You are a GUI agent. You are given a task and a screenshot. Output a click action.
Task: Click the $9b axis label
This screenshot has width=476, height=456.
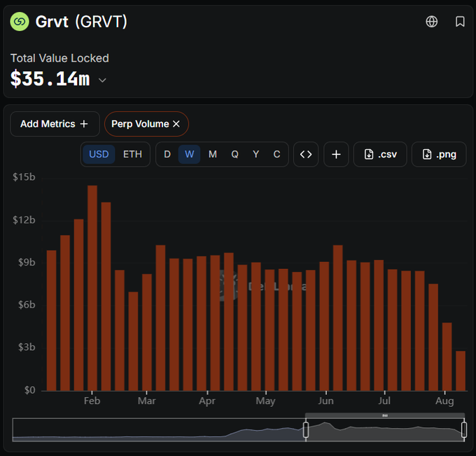[x=27, y=262]
